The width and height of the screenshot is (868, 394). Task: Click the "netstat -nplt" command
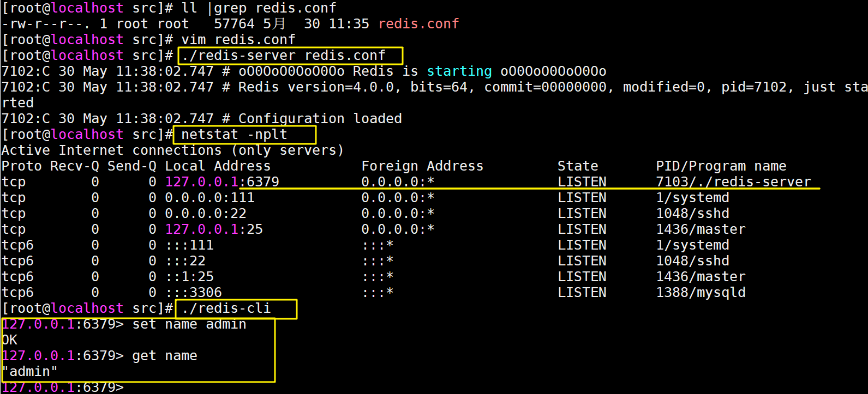[x=235, y=135]
